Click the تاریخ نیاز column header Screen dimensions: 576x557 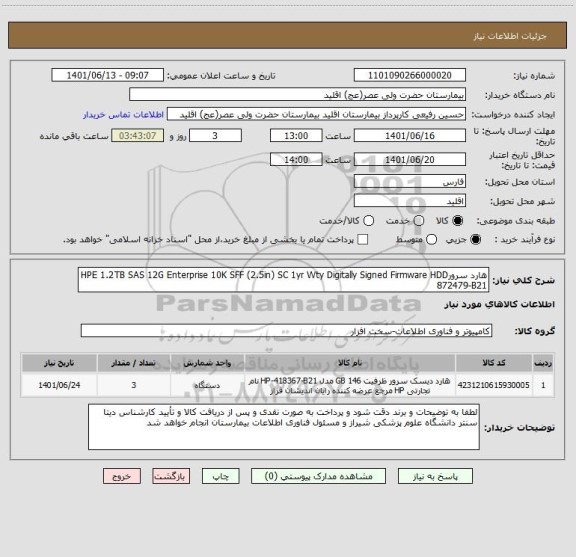pos(59,363)
